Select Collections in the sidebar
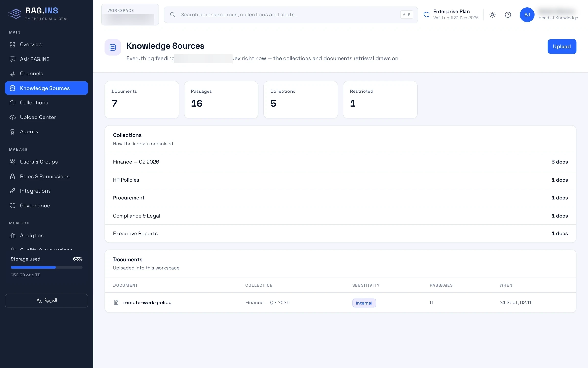This screenshot has width=588, height=368. 47,103
